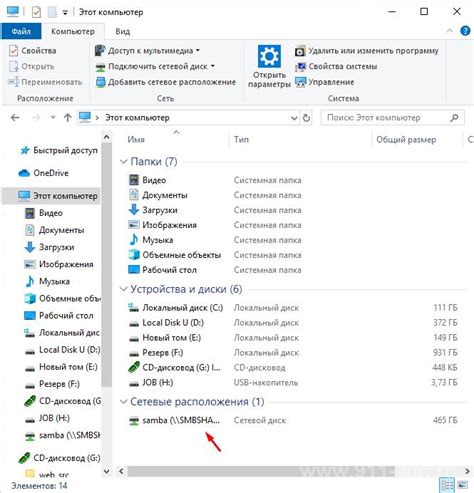Collapse the Сетевые расположения (1) group
474x493 pixels.
coord(123,402)
